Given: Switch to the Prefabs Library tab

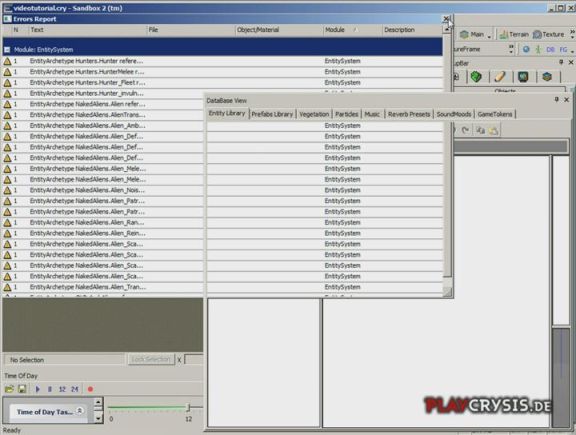Looking at the screenshot, I should click(272, 114).
